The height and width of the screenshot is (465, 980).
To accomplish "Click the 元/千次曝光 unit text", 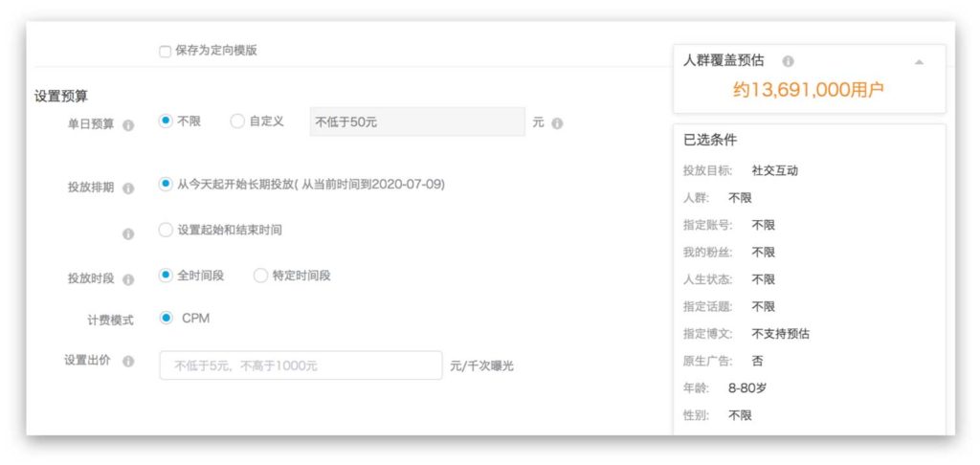I will [x=481, y=366].
